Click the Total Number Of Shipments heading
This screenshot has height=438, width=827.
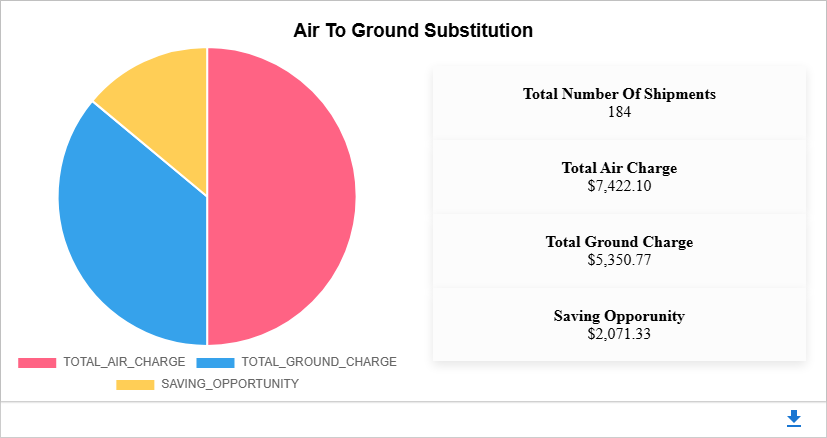[x=619, y=94]
